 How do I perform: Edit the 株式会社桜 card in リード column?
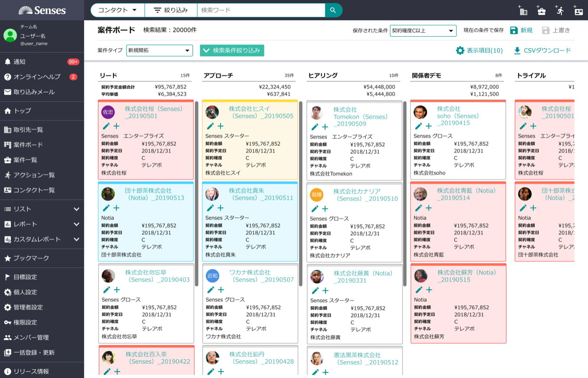click(x=106, y=126)
